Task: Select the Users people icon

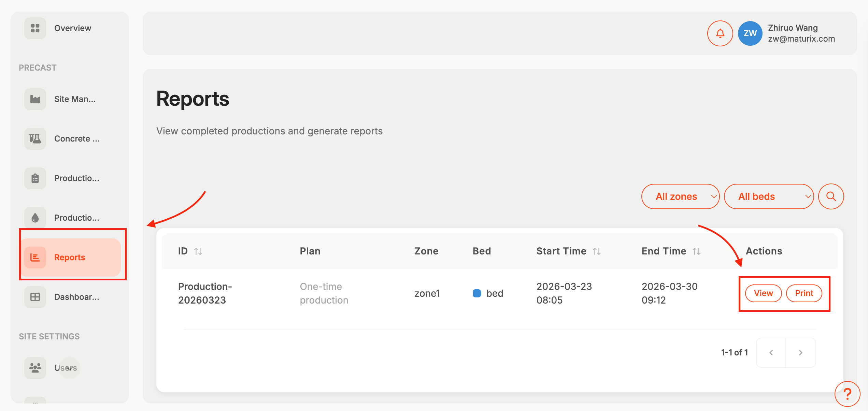Action: pyautogui.click(x=35, y=368)
